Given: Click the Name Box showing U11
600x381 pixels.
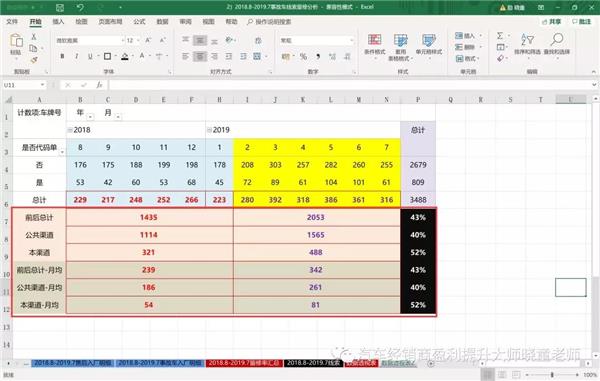Looking at the screenshot, I should tap(24, 85).
